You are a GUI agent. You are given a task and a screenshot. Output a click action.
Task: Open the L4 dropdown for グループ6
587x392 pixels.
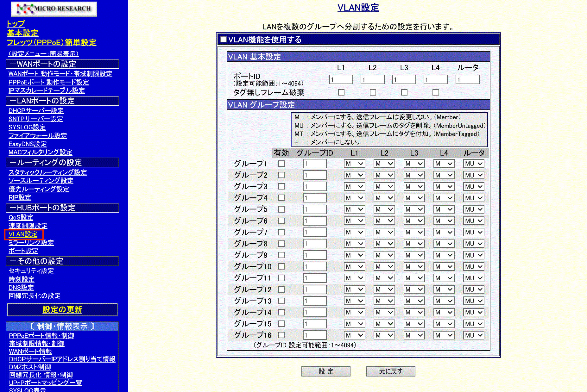pos(444,221)
